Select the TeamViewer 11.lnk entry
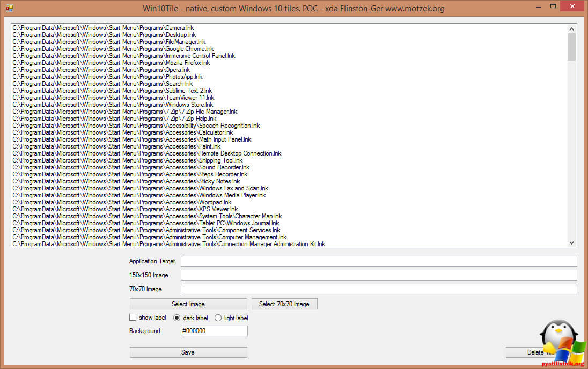Screen dimensions: 588x369 tap(114, 98)
